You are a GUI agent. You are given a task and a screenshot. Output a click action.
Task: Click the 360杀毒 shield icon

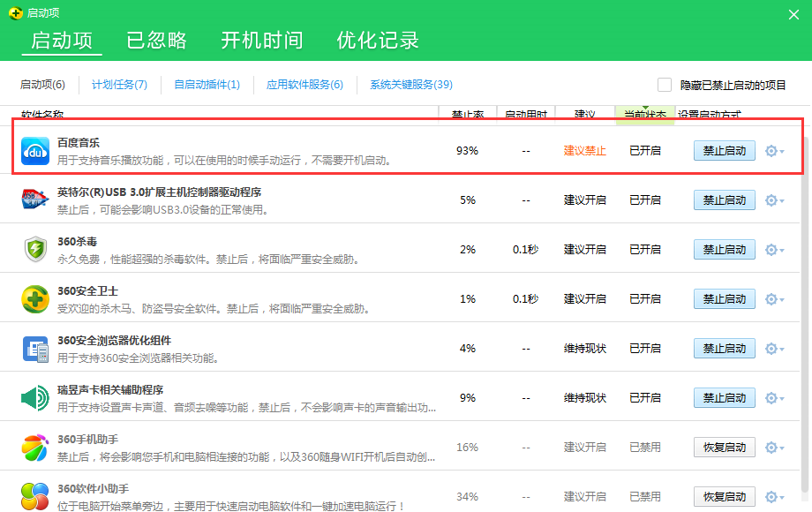(x=34, y=249)
